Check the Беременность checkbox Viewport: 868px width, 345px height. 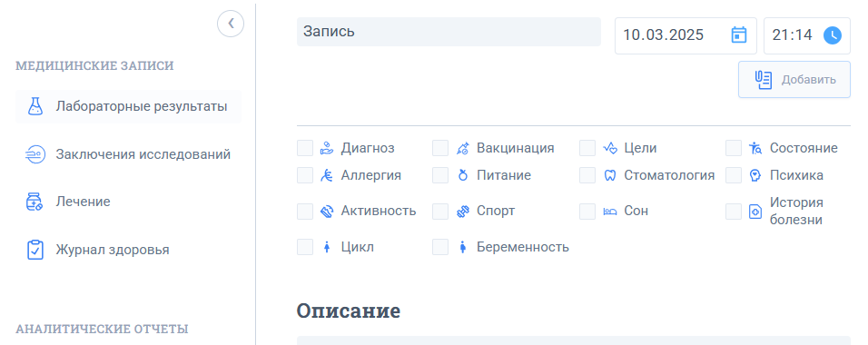(440, 247)
